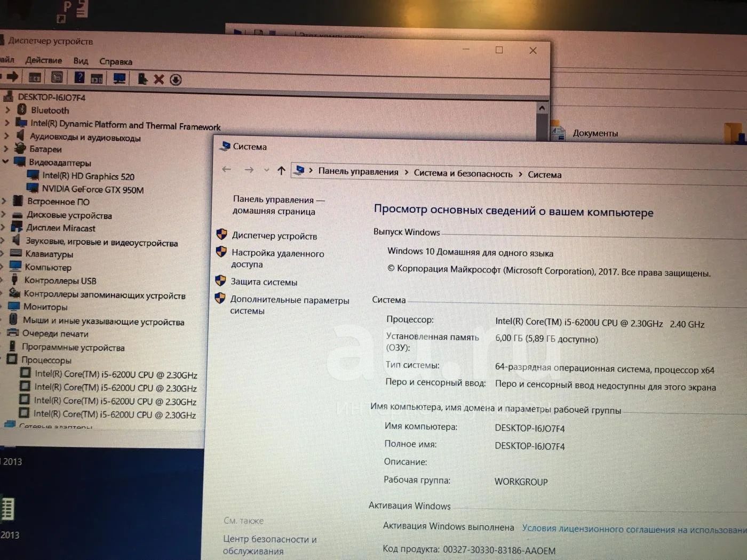
Task: Select Клавиатуры in device tree
Action: (49, 254)
